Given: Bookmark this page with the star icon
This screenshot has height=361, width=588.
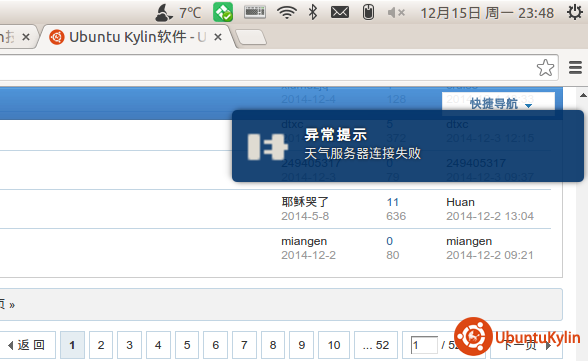Looking at the screenshot, I should click(x=545, y=68).
